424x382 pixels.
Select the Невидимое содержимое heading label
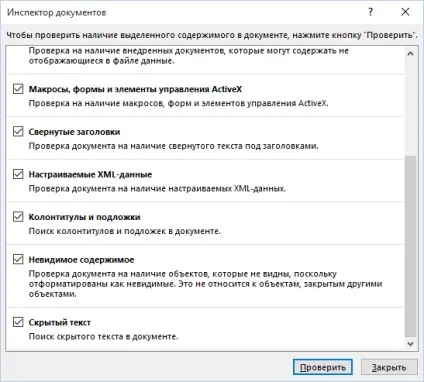pyautogui.click(x=81, y=260)
